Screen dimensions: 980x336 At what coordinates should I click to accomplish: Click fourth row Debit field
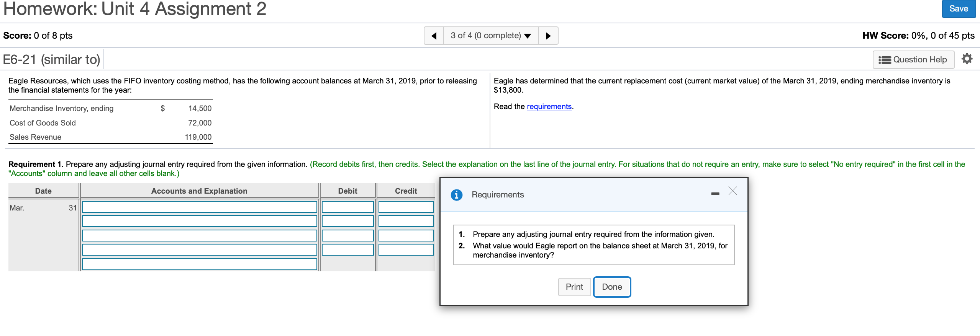coord(348,250)
